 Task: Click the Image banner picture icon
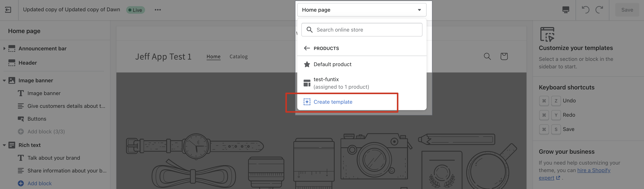[12, 80]
